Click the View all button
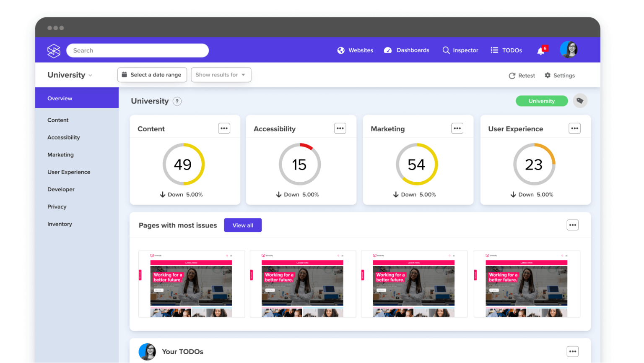The image size is (644, 363). [243, 225]
